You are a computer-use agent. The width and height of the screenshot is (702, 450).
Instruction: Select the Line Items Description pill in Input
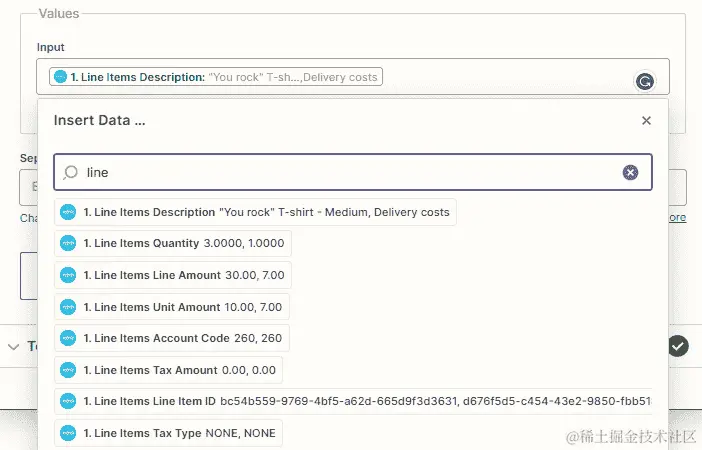pyautogui.click(x=216, y=77)
